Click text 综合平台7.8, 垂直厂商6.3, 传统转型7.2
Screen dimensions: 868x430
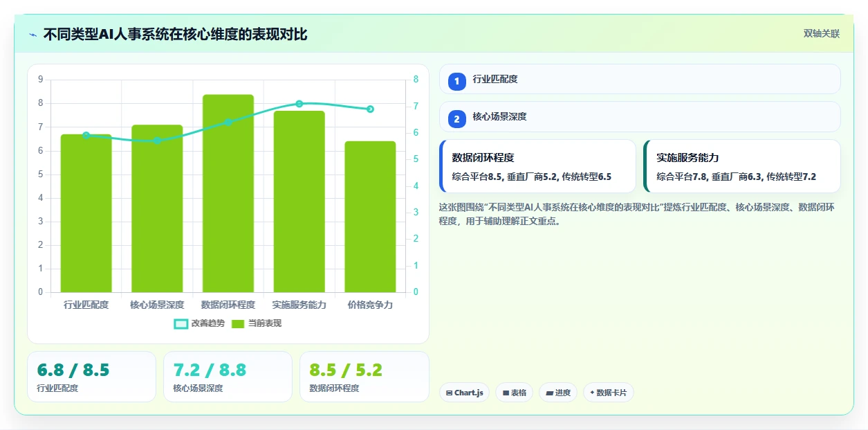point(736,177)
